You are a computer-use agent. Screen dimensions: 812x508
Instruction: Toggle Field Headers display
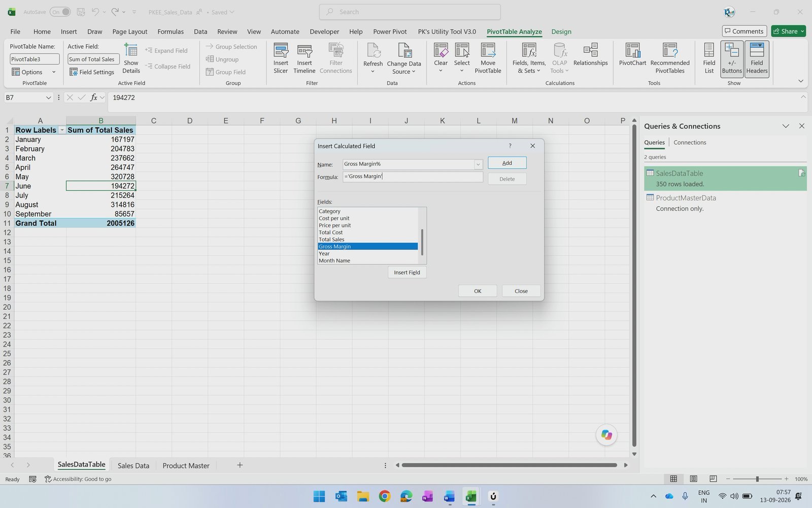(x=757, y=58)
